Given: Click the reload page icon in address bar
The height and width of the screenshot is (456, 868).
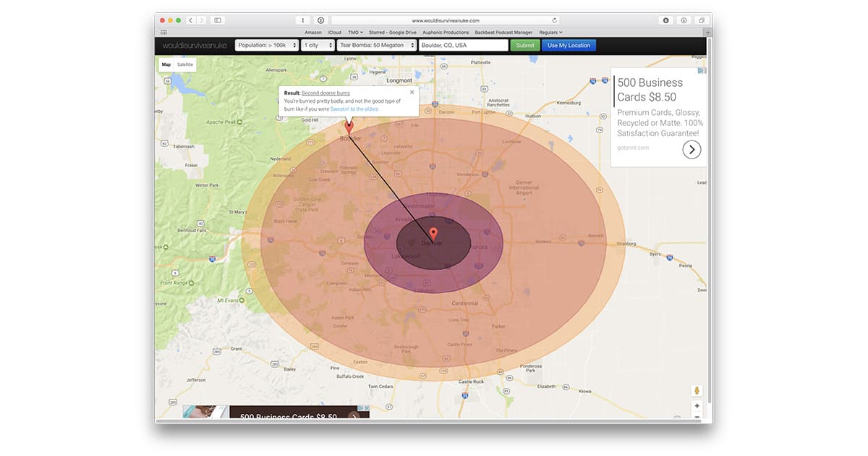Looking at the screenshot, I should pos(554,20).
